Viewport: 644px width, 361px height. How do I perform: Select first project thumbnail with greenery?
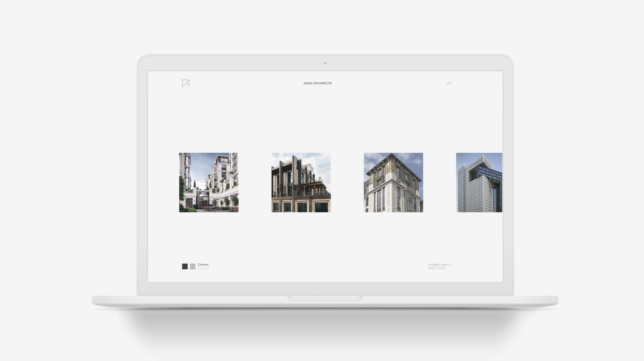click(x=209, y=182)
